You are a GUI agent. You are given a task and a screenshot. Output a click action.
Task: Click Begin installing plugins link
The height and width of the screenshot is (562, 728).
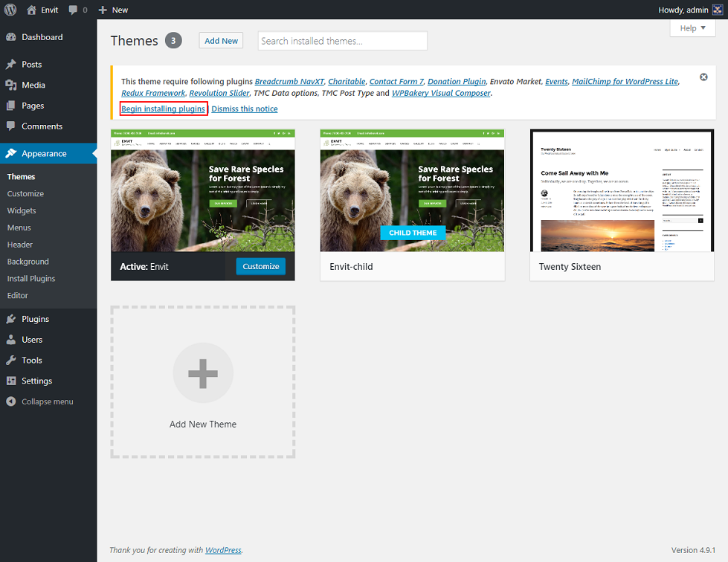click(164, 109)
